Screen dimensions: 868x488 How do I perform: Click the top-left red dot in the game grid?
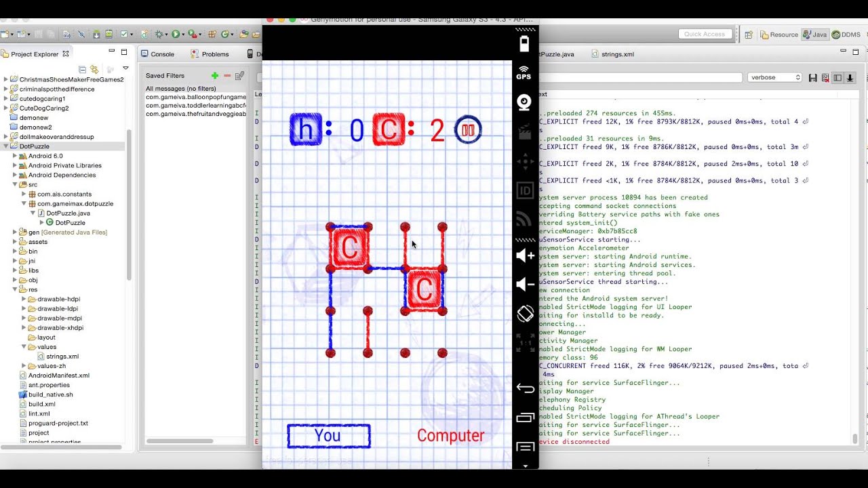330,227
